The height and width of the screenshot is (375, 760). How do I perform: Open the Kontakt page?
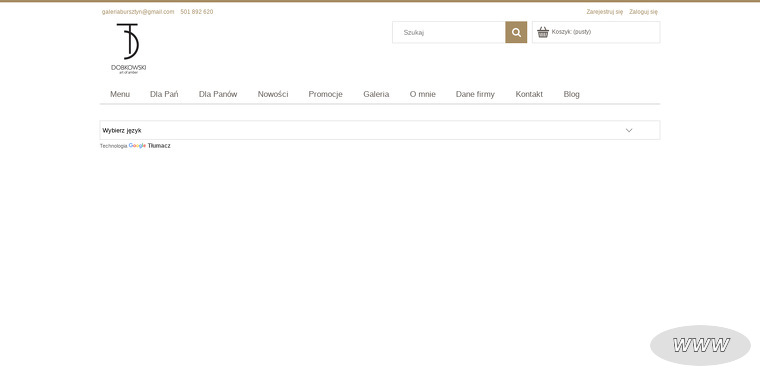click(x=529, y=94)
